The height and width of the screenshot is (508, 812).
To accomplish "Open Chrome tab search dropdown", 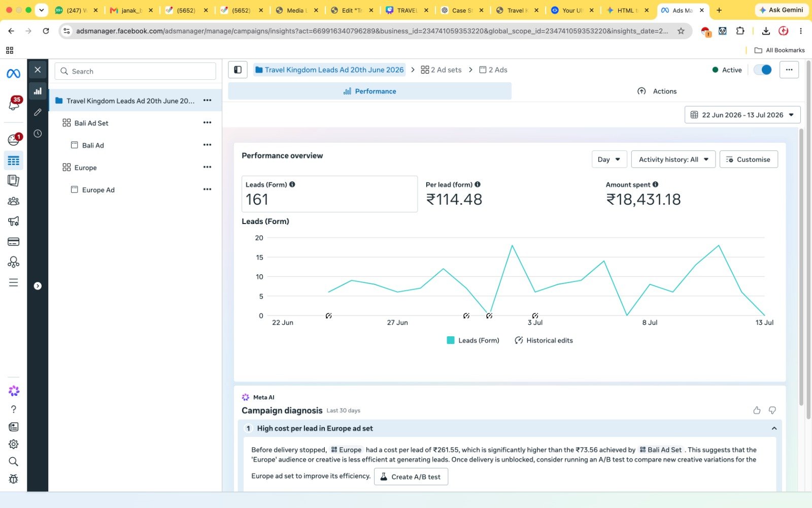I will 42,10.
